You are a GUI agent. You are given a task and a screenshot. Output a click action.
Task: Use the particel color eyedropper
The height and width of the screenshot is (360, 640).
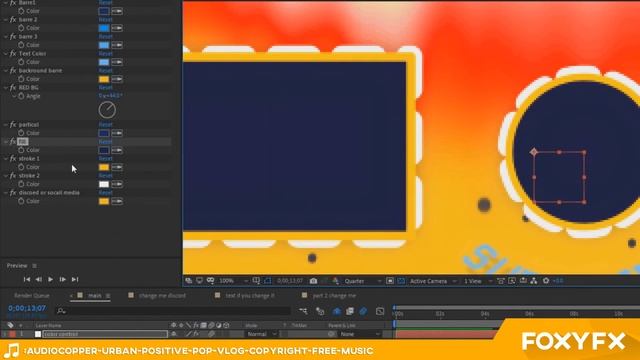point(117,133)
